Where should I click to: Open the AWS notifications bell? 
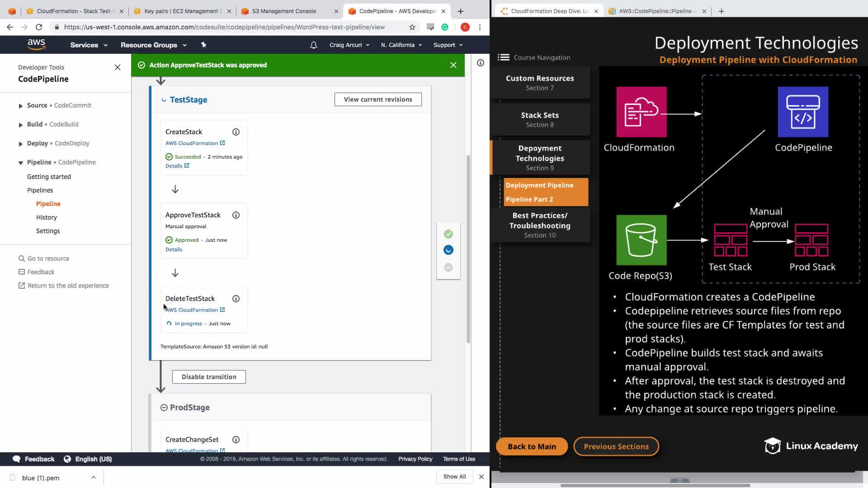313,45
